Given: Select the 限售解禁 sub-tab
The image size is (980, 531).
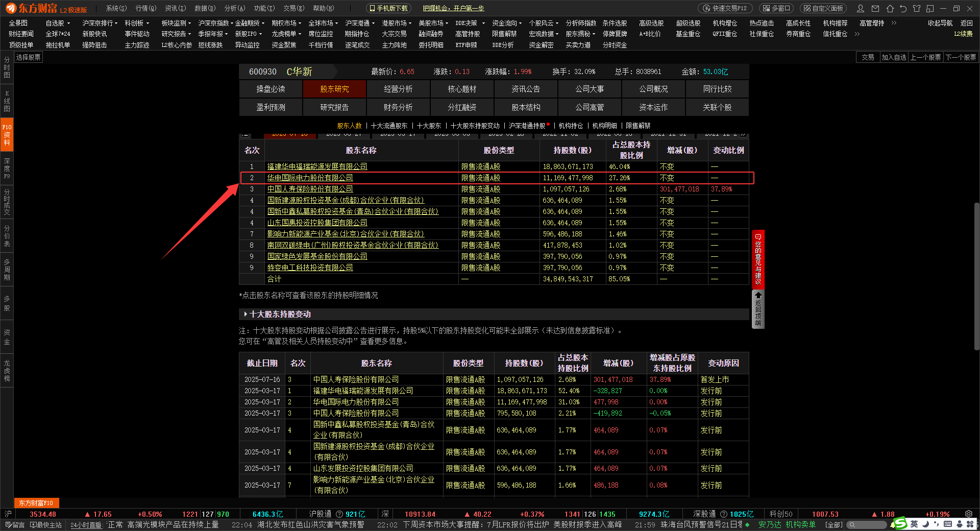Looking at the screenshot, I should (638, 126).
